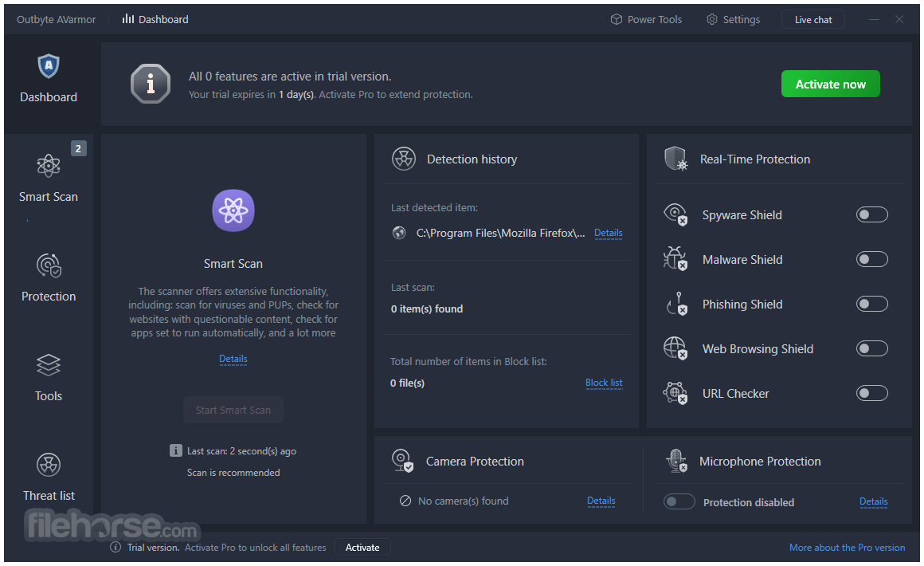Open the Live chat button
This screenshot has height=566, width=924.
point(812,19)
